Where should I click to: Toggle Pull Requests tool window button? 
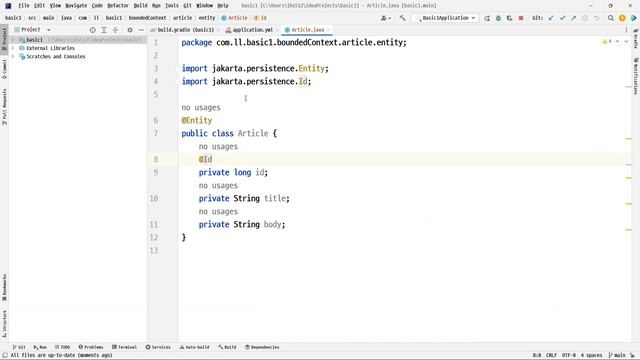tap(4, 107)
